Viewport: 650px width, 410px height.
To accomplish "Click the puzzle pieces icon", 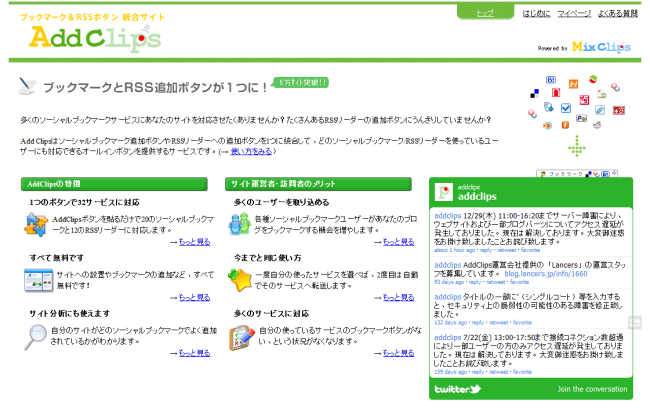I will [x=36, y=224].
